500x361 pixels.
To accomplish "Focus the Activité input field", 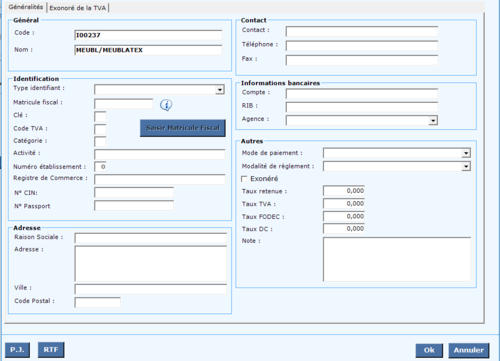I will [160, 154].
